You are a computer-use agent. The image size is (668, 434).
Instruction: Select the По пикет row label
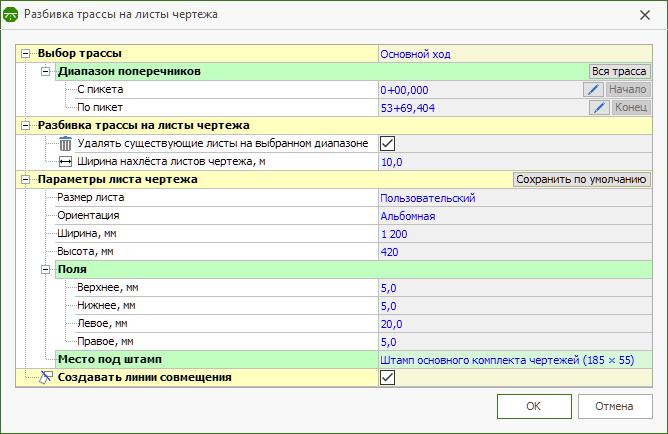point(100,107)
